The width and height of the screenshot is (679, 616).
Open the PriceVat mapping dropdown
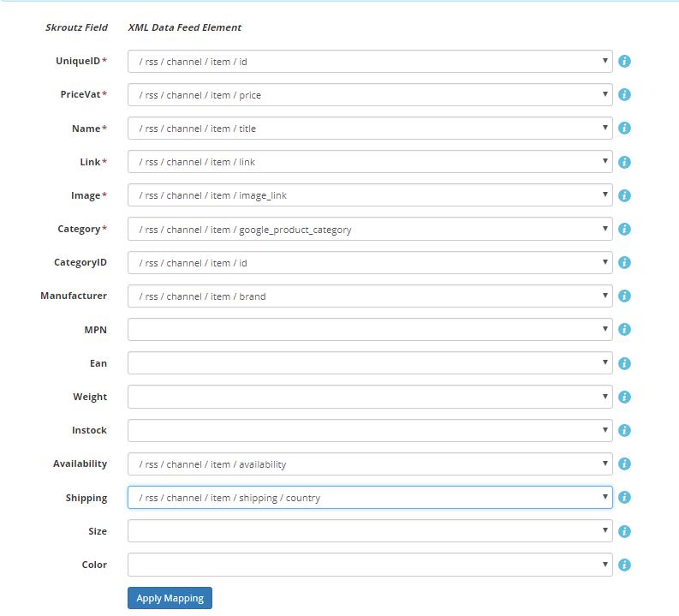370,94
